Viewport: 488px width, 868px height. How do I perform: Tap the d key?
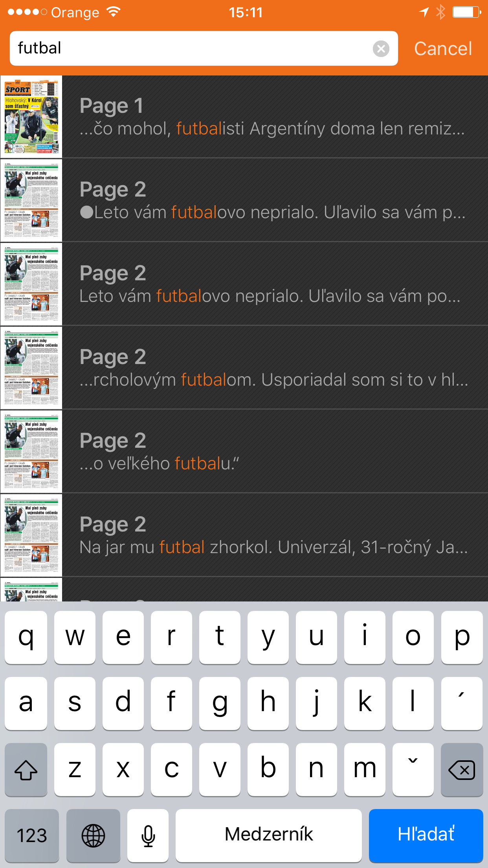123,703
